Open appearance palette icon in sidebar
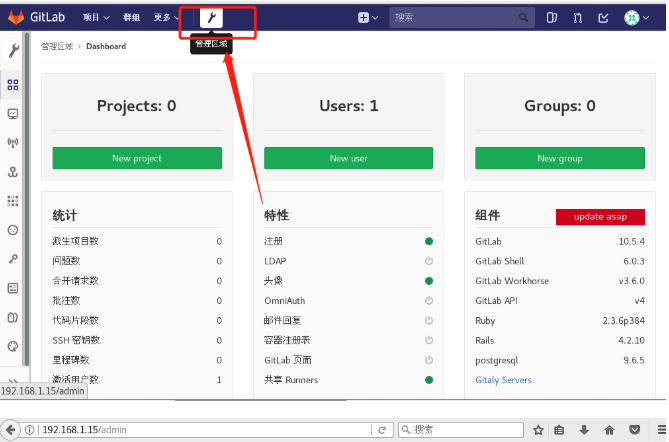The width and height of the screenshot is (669, 442). tap(13, 346)
